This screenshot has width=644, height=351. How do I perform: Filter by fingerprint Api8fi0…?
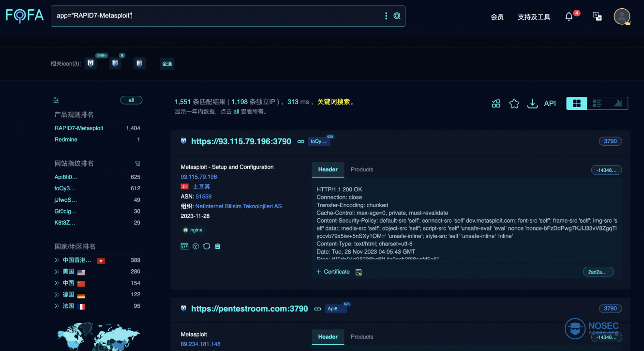point(66,177)
